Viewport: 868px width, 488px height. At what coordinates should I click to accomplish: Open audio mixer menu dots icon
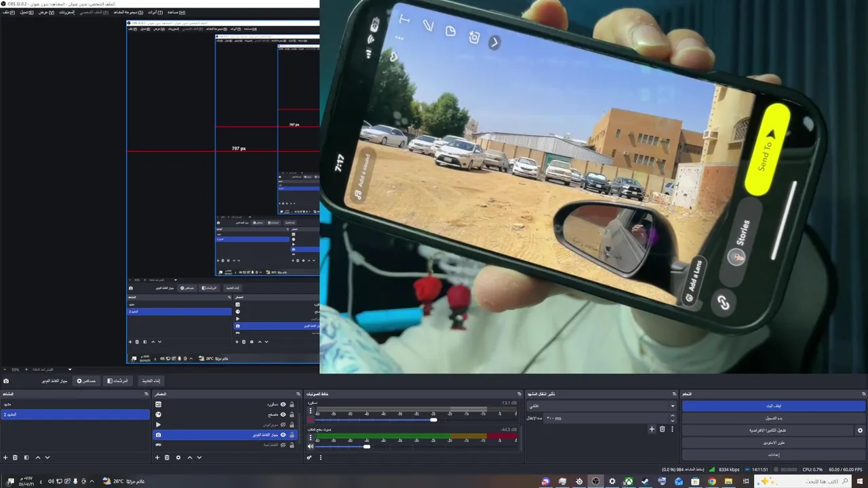coord(320,457)
